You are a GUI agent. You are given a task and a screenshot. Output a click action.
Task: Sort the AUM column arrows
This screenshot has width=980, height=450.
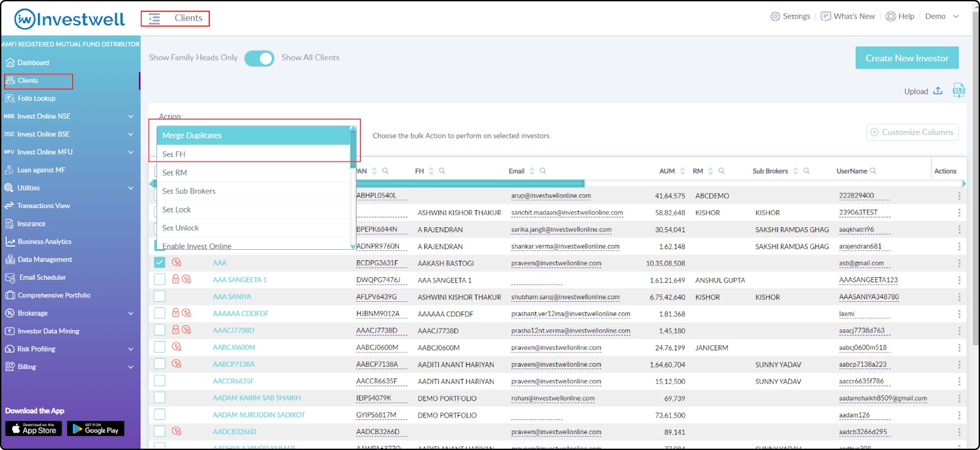pos(682,171)
